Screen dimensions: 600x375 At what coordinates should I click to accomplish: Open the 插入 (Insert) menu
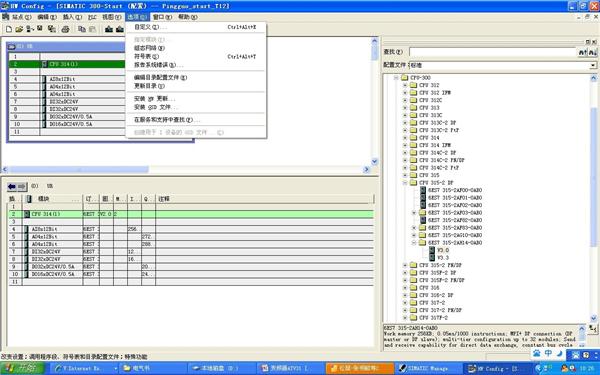72,17
